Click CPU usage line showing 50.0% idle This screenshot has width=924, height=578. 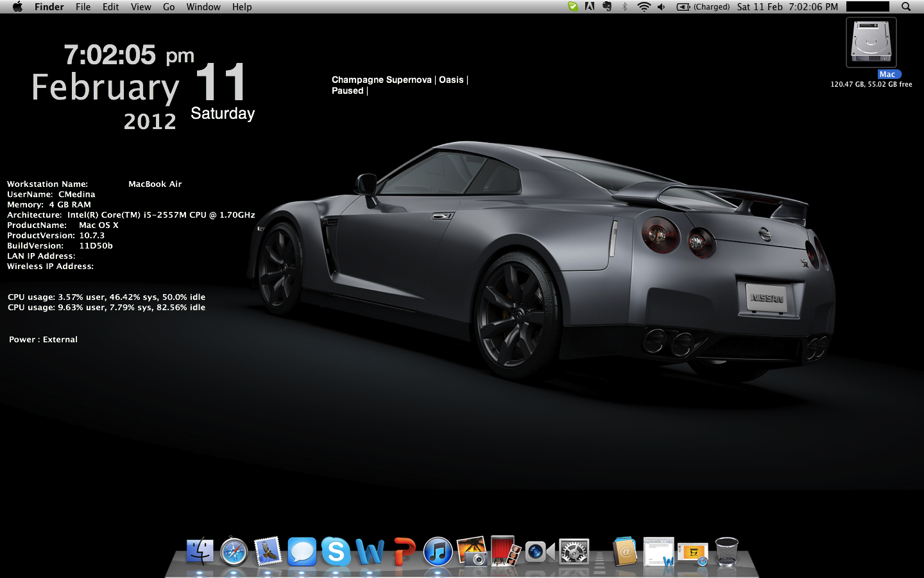pos(107,297)
